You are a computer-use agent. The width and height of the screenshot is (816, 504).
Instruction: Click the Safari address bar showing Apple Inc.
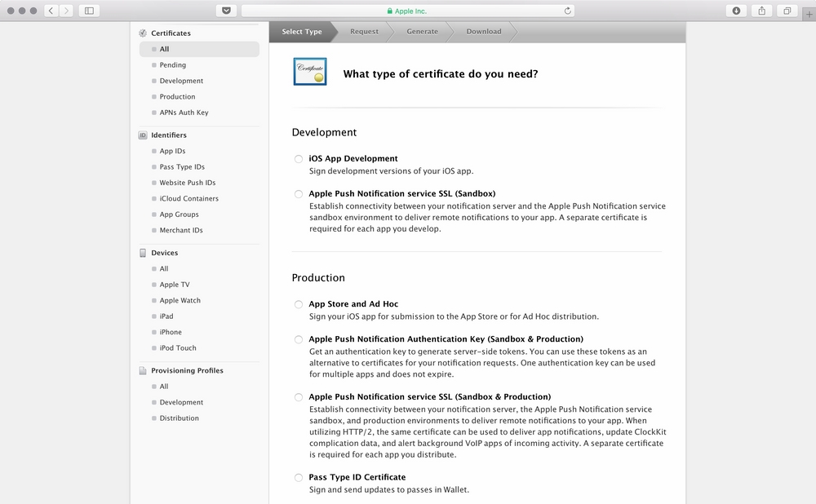tap(407, 11)
